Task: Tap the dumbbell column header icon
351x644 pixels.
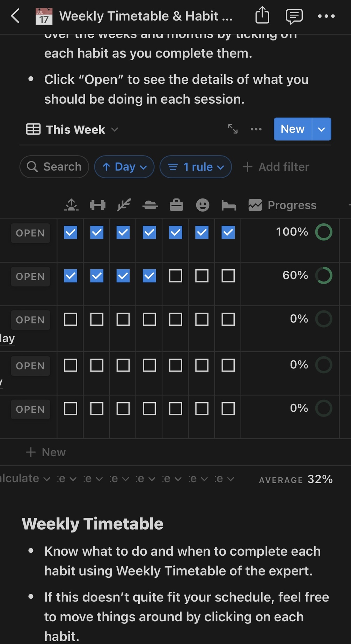Action: coord(97,205)
